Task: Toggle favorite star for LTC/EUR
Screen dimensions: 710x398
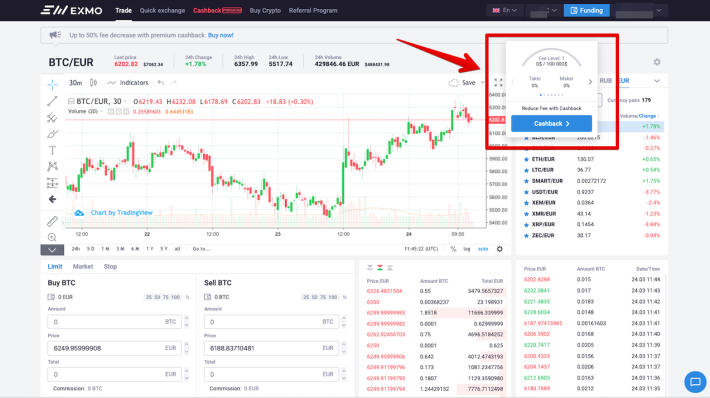Action: click(x=526, y=170)
